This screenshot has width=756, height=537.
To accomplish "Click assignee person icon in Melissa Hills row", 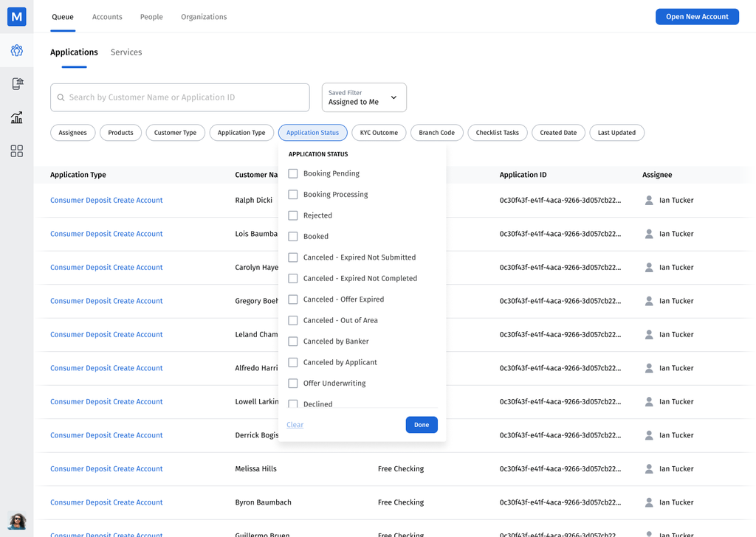I will tap(649, 469).
